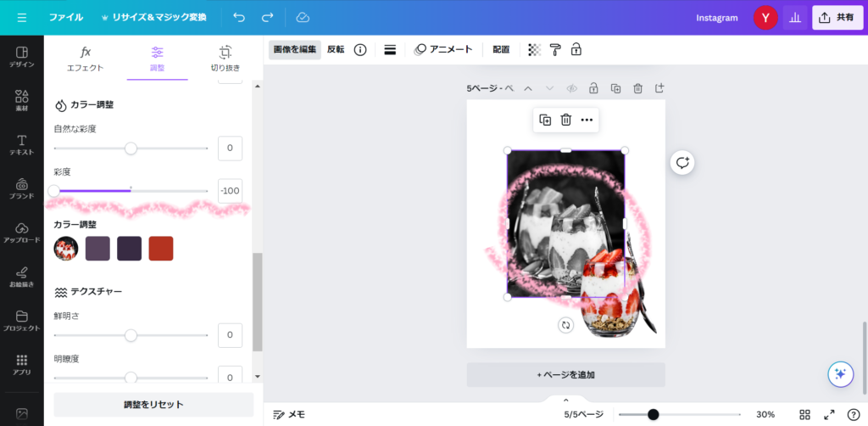Click the panel scrollbar up arrow
Viewport: 868px width, 426px height.
click(x=257, y=87)
